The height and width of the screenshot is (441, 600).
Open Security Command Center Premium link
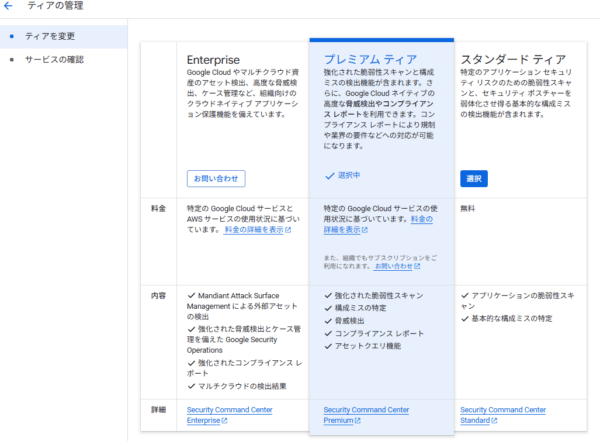point(366,415)
